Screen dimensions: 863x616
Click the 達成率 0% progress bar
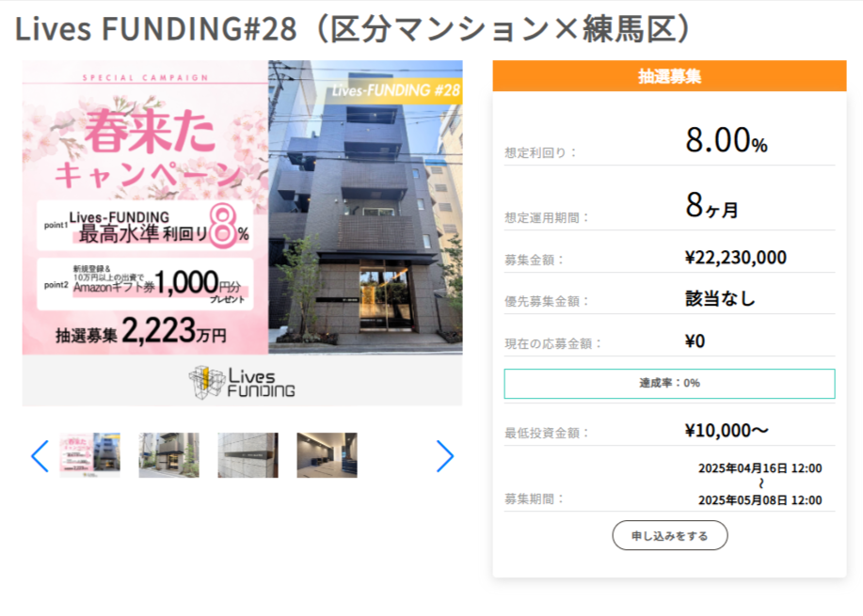[x=669, y=384]
